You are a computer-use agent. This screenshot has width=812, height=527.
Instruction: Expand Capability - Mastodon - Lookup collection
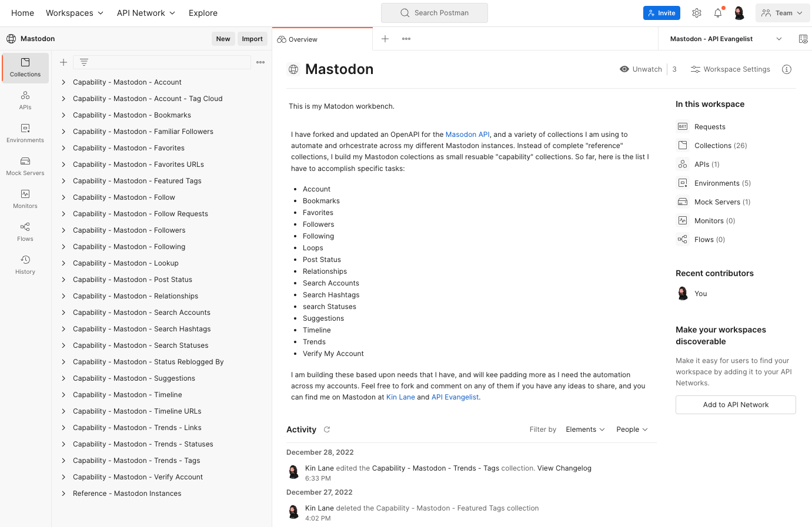(64, 263)
